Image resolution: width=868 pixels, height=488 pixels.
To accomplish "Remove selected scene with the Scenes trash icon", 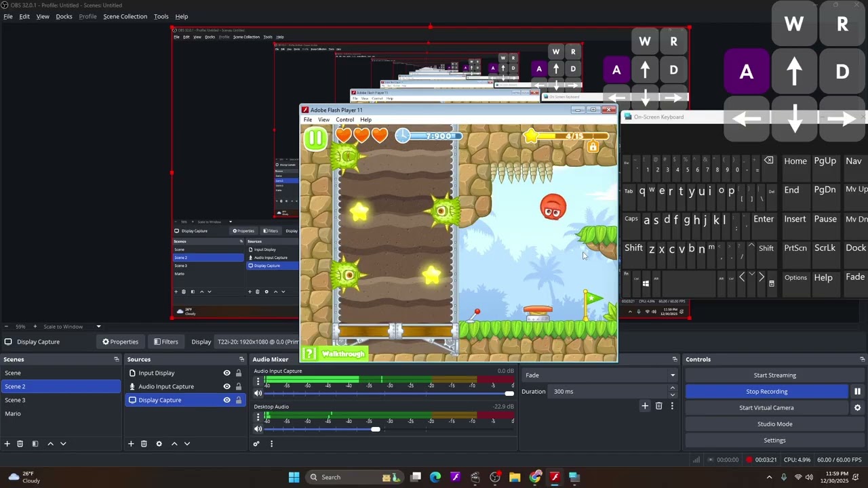I will (20, 444).
